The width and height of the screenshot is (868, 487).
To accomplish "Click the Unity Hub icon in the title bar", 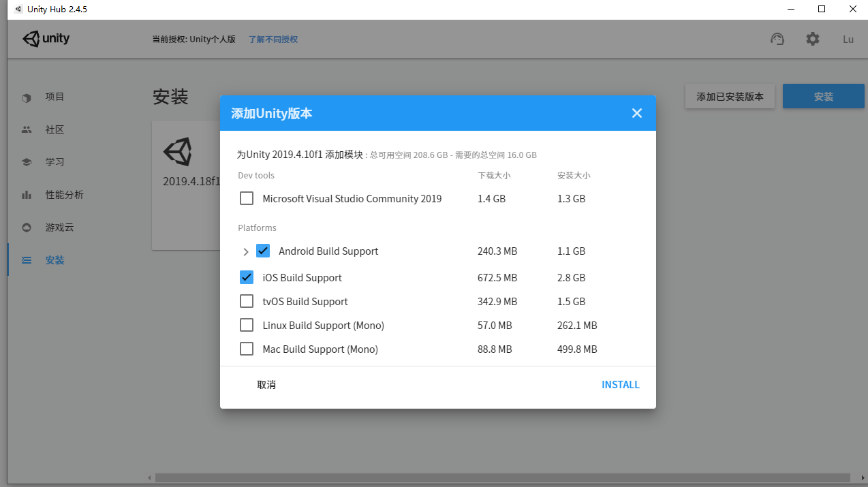I will click(x=18, y=9).
